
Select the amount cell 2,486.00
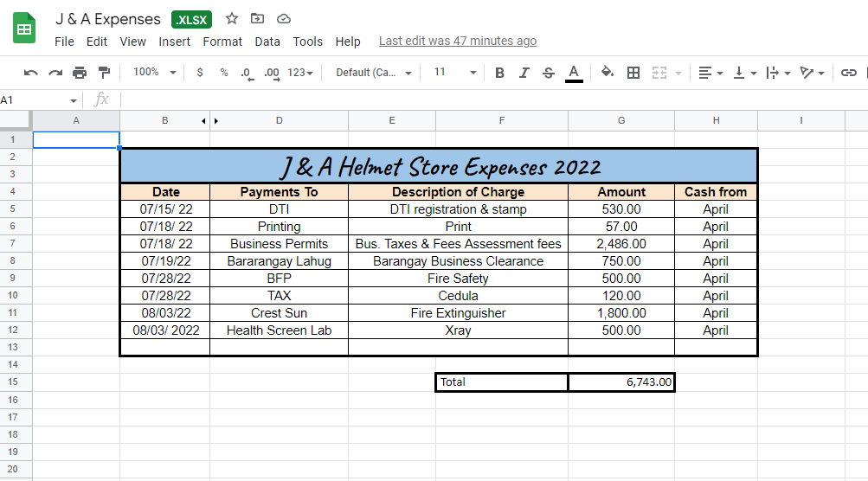(x=621, y=244)
